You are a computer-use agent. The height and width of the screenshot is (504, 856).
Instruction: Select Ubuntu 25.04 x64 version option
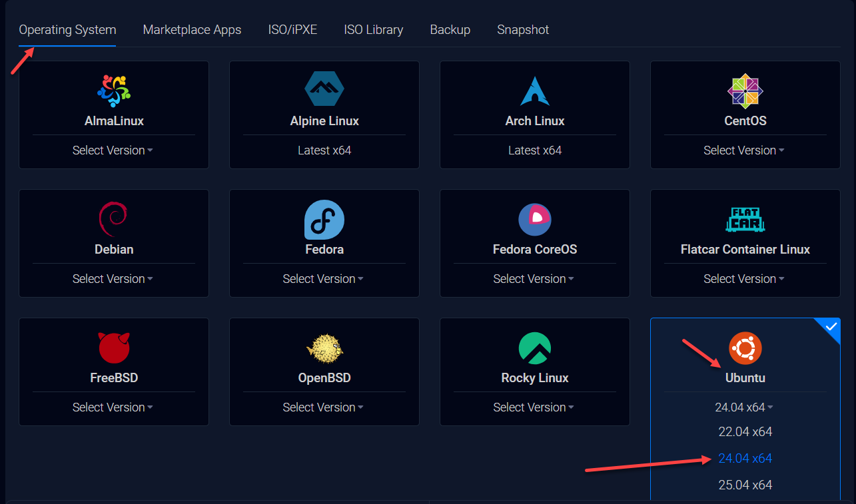tap(745, 485)
